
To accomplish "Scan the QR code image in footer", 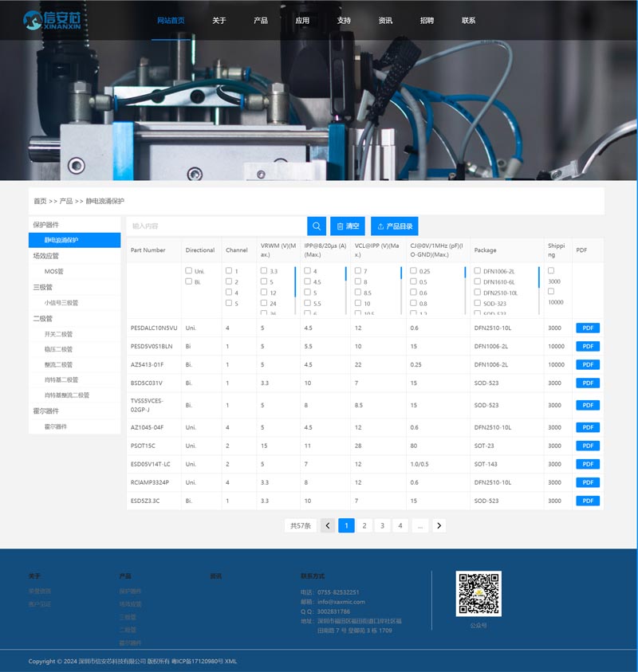I will [x=478, y=594].
